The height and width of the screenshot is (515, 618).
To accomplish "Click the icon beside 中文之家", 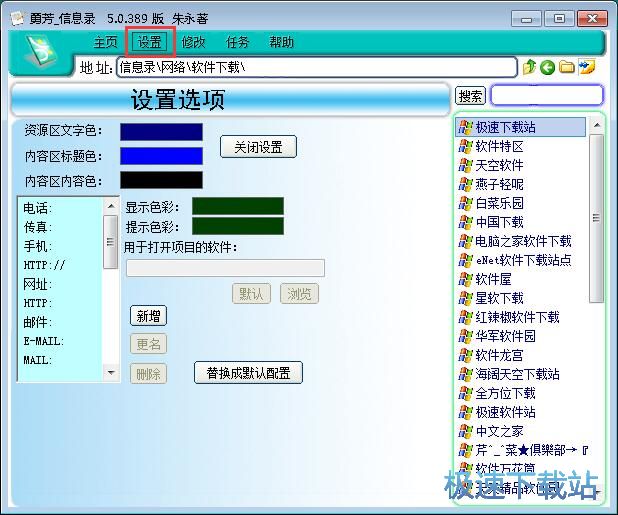I will coord(465,431).
